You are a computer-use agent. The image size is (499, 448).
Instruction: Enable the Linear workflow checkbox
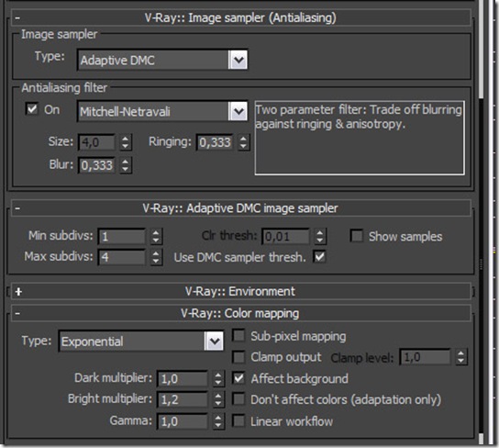click(238, 421)
